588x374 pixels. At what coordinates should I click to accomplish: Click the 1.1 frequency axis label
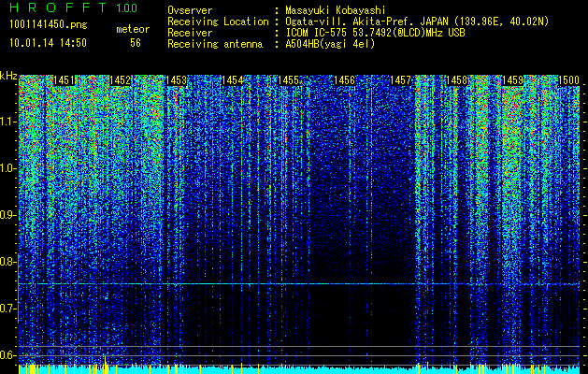click(x=8, y=122)
